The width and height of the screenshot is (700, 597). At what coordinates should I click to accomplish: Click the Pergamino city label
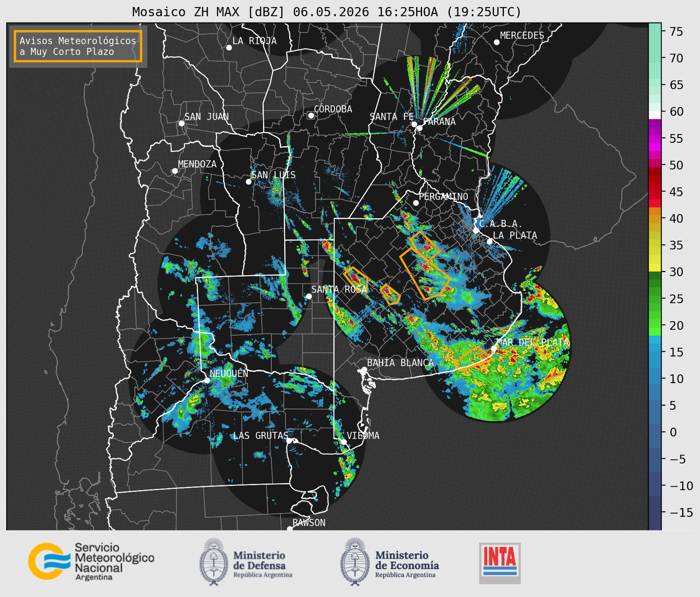click(x=443, y=196)
